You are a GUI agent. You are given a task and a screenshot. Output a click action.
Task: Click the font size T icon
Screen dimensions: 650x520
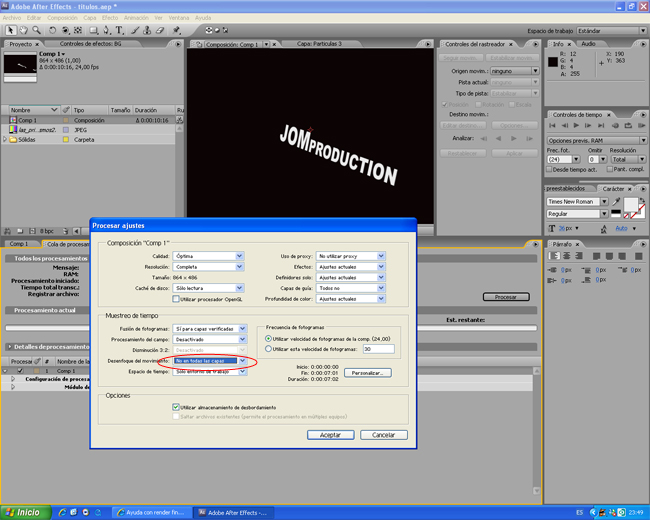pyautogui.click(x=552, y=228)
